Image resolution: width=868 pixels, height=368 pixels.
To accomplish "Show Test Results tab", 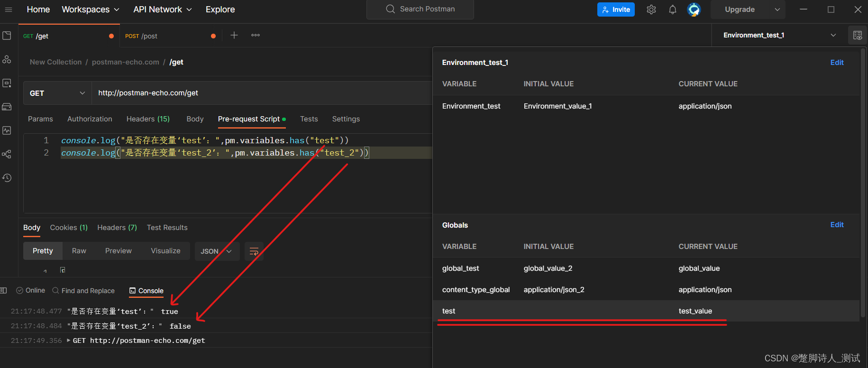I will coord(167,228).
